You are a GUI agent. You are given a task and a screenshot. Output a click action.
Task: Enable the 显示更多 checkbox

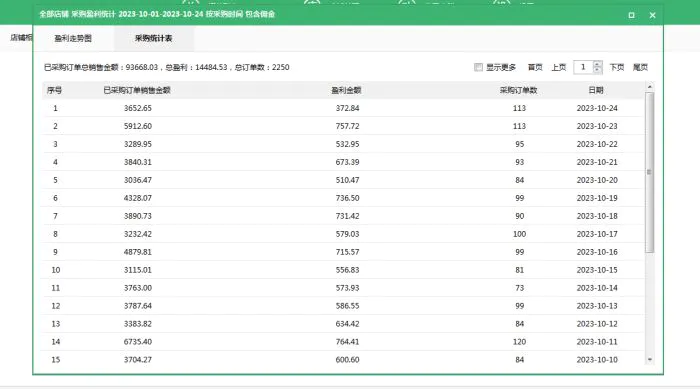tap(479, 67)
